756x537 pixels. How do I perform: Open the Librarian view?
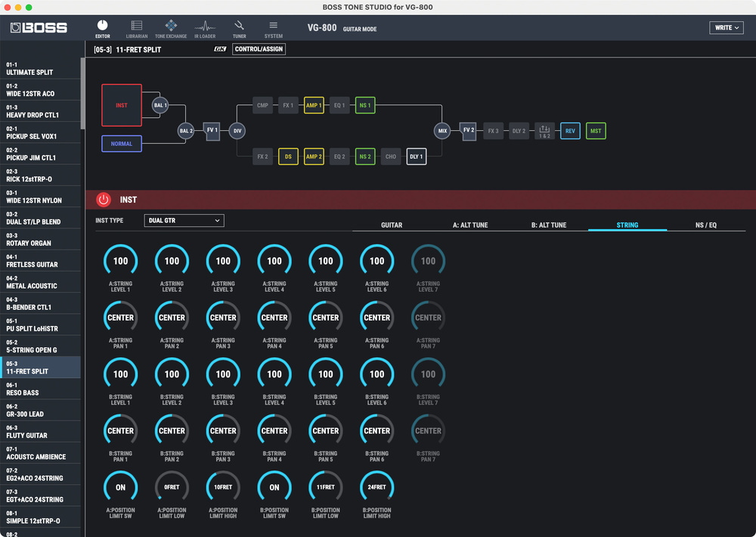tap(136, 29)
